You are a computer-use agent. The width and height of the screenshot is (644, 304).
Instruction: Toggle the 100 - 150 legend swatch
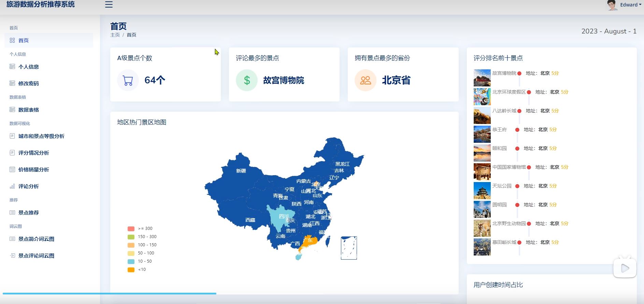coord(131,245)
